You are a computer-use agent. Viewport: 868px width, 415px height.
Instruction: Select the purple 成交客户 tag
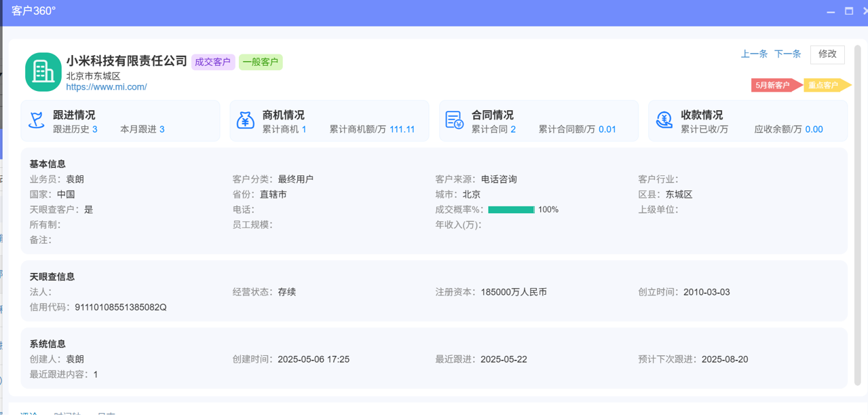[213, 62]
